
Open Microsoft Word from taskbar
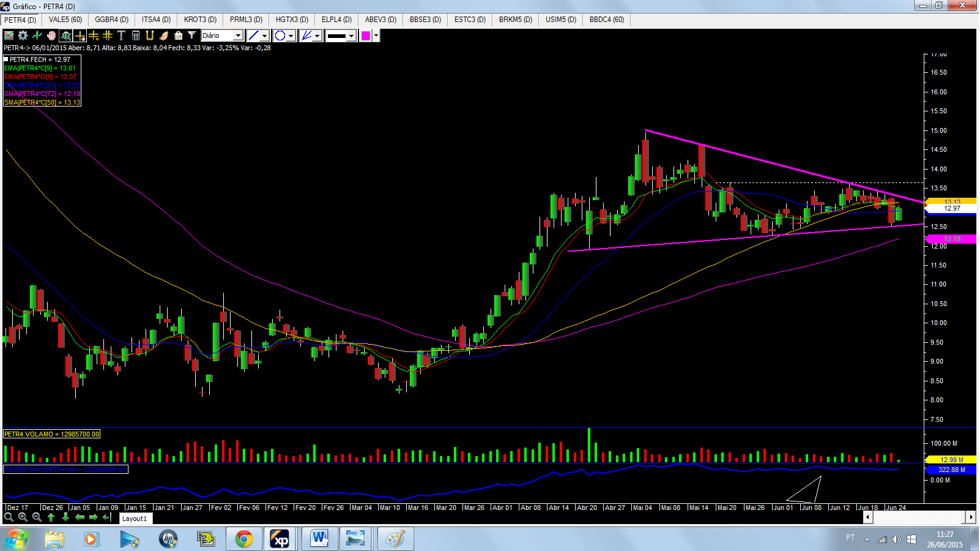point(319,539)
